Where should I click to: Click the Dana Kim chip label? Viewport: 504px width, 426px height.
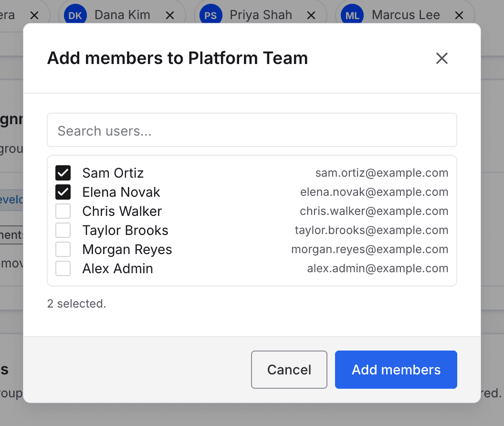123,15
